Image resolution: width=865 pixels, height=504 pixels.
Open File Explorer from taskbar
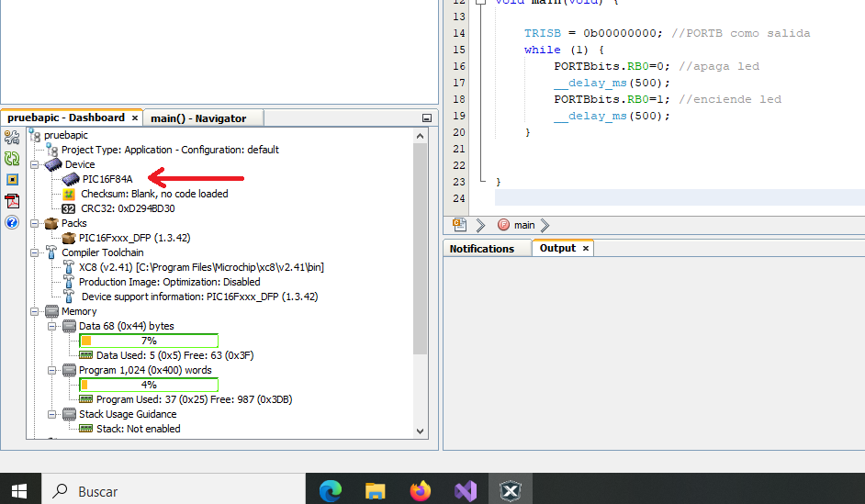pyautogui.click(x=376, y=490)
